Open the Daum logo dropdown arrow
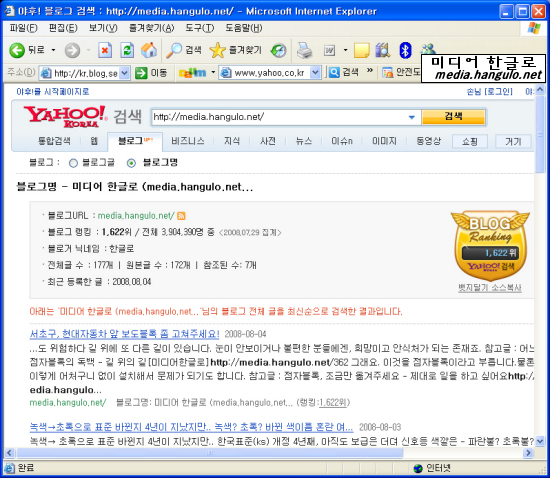This screenshot has width=550, height=478. tap(213, 72)
